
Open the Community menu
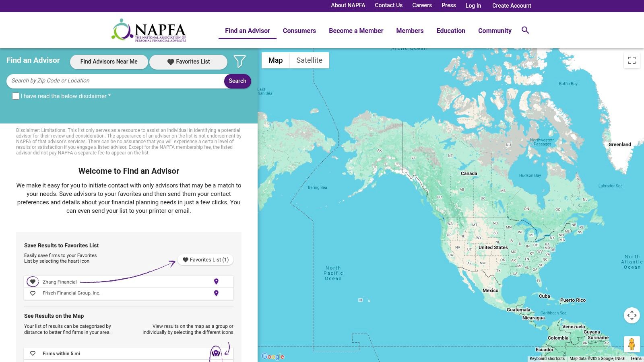click(x=495, y=31)
